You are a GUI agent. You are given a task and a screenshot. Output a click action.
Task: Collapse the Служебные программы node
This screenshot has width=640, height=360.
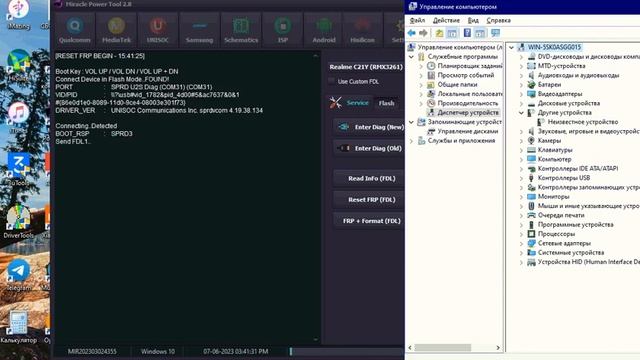(x=411, y=57)
